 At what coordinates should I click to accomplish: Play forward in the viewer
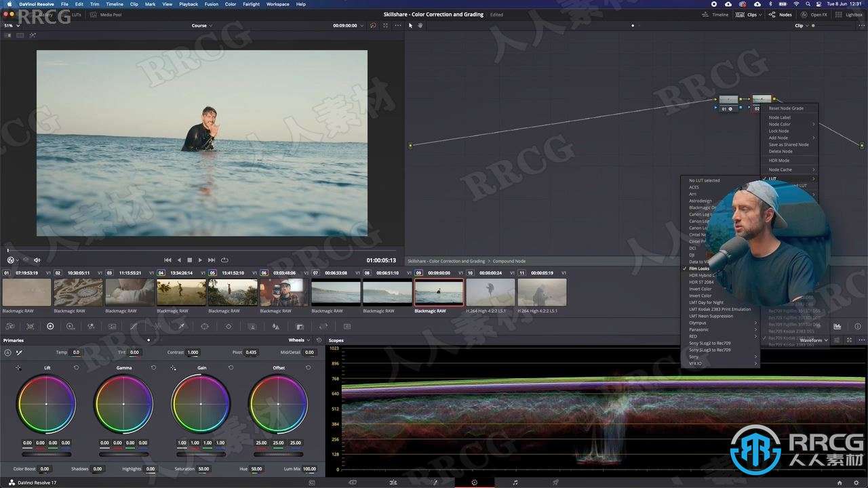tap(200, 260)
